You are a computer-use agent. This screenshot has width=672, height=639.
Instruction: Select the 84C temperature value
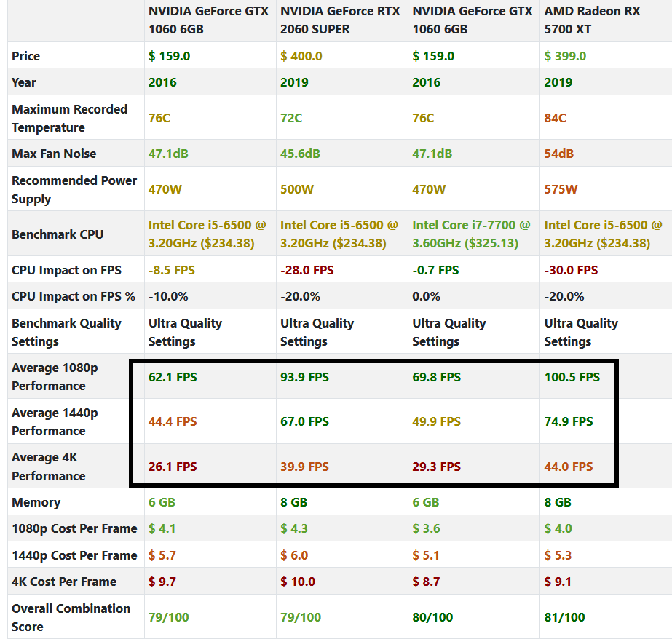[x=555, y=118]
